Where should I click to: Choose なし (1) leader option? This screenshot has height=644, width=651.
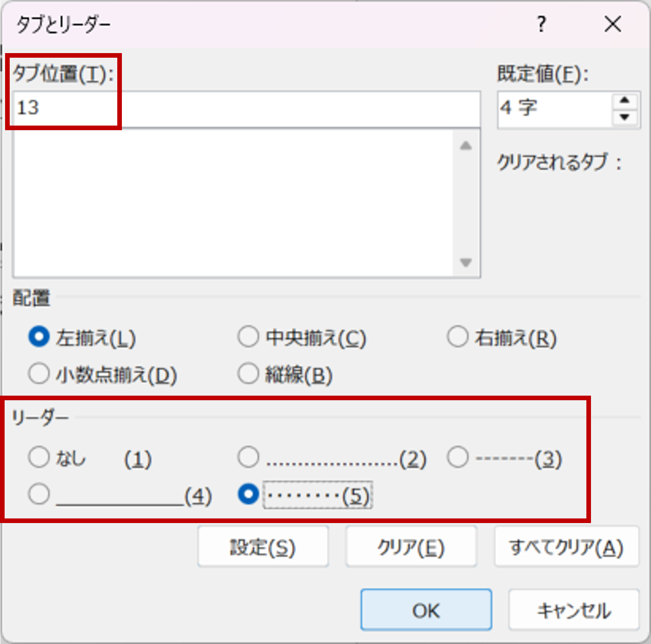click(x=39, y=457)
